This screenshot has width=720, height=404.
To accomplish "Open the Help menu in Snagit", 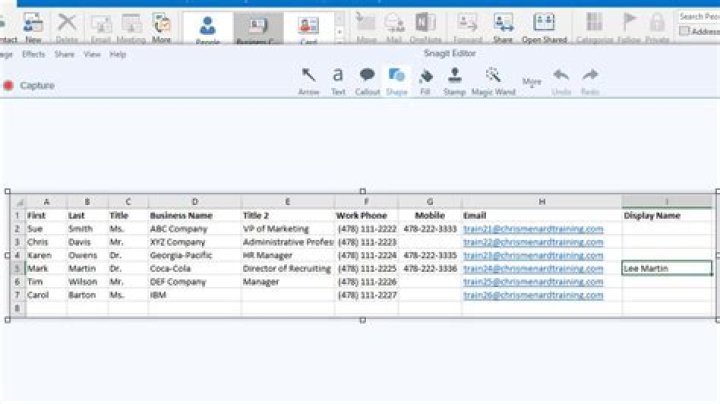I will [118, 54].
